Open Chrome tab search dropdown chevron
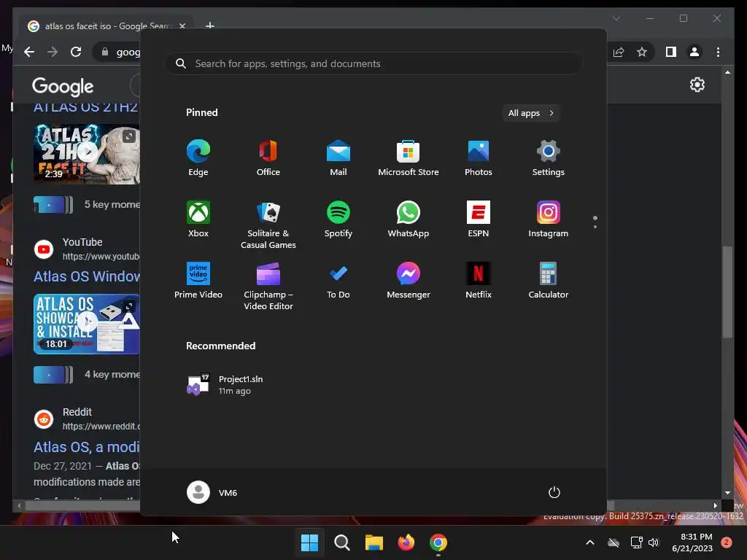747x560 pixels. pyautogui.click(x=616, y=18)
